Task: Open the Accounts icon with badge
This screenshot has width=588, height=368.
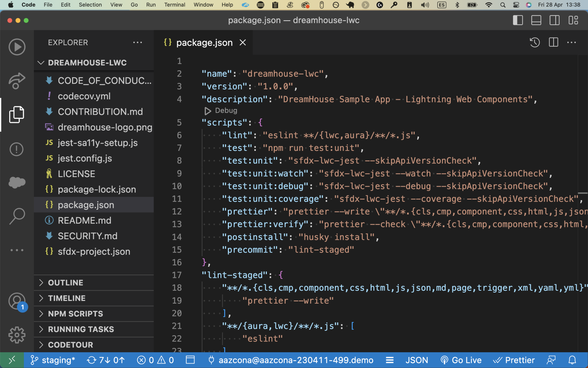Action: pyautogui.click(x=17, y=301)
